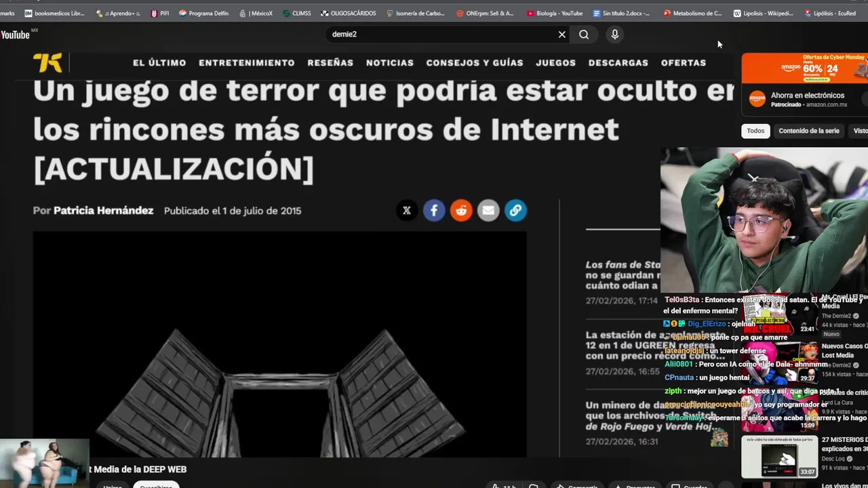Click the yellow Kotaku logo
Image resolution: width=868 pixels, height=488 pixels.
click(47, 62)
